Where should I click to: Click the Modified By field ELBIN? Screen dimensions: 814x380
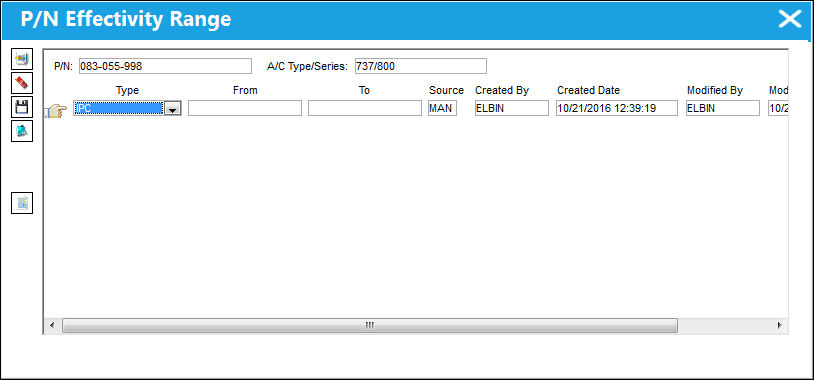coord(723,108)
